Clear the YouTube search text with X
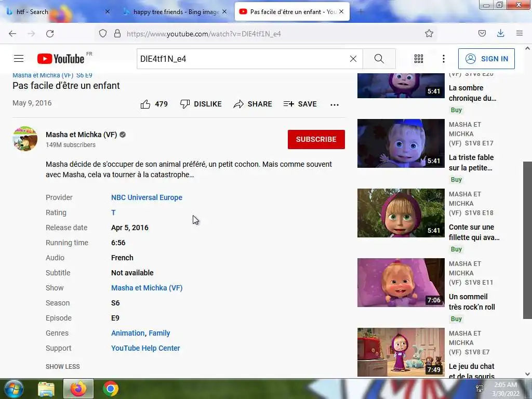The image size is (532, 399). pyautogui.click(x=353, y=59)
